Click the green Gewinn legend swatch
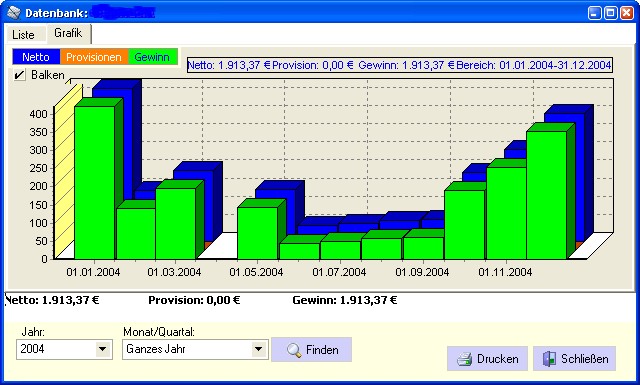The width and height of the screenshot is (640, 385). click(x=153, y=57)
